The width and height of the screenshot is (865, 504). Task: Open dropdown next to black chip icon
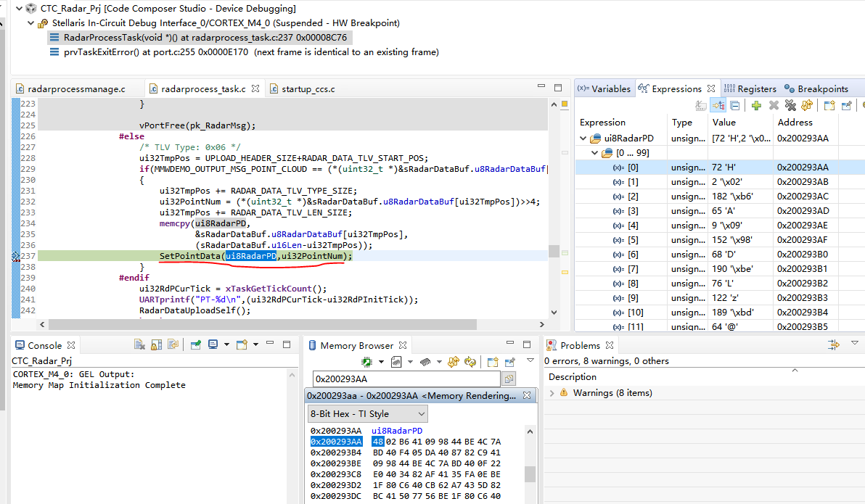point(439,362)
